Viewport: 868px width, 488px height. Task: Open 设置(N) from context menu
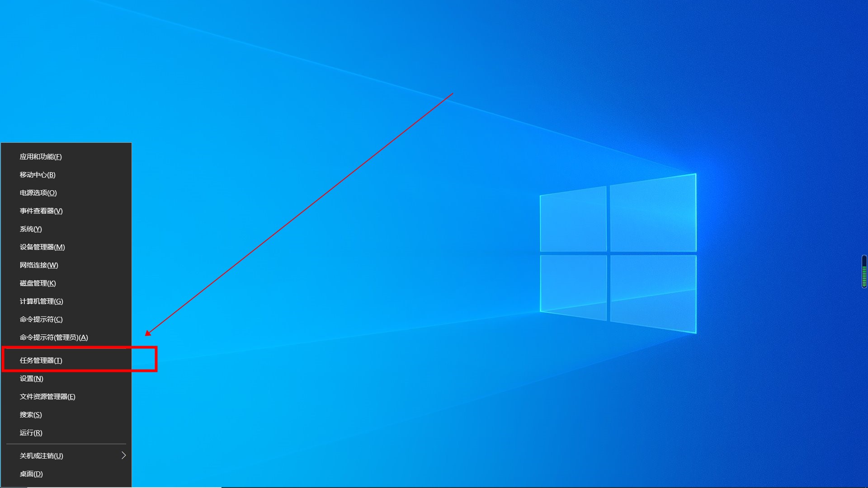click(x=31, y=379)
